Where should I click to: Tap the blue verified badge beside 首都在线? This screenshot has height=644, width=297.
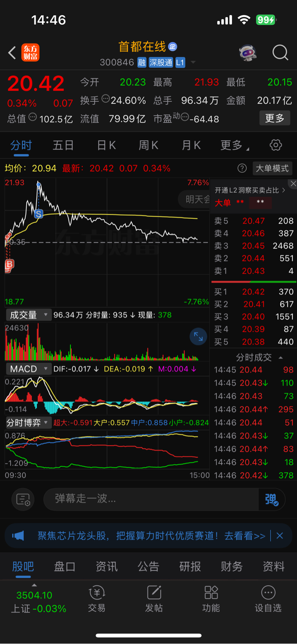(173, 46)
